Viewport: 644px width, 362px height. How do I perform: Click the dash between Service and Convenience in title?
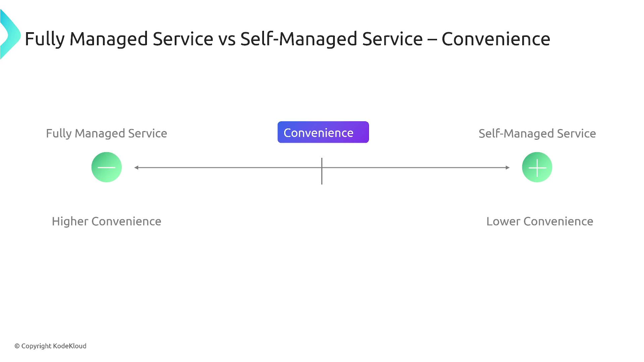pos(432,40)
